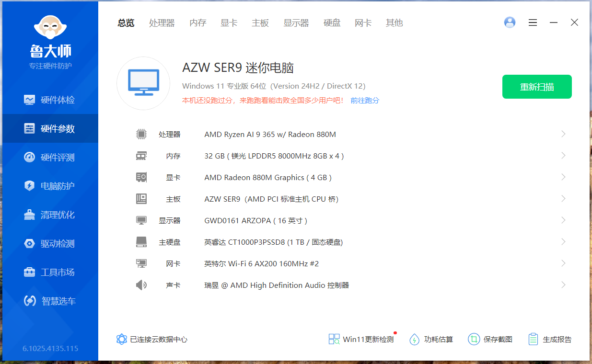Click the 保存截图 label
This screenshot has width=592, height=364.
tap(498, 340)
